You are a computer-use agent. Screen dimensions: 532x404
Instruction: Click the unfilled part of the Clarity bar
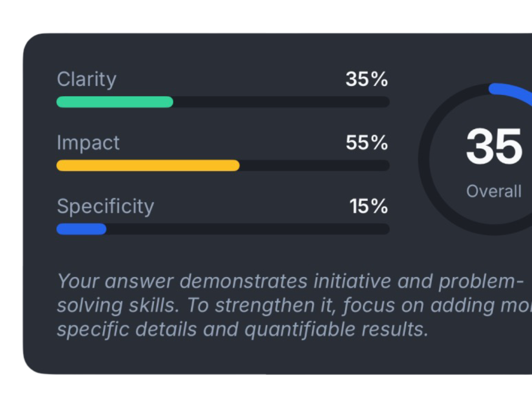[281, 102]
